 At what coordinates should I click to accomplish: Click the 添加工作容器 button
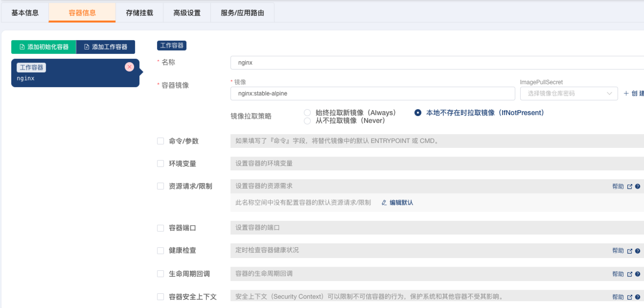point(106,47)
